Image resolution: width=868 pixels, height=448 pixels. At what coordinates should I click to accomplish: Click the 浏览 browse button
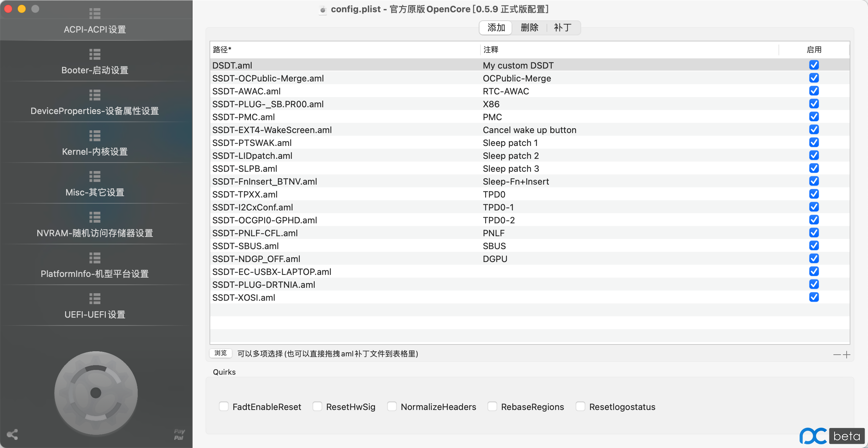pos(221,353)
